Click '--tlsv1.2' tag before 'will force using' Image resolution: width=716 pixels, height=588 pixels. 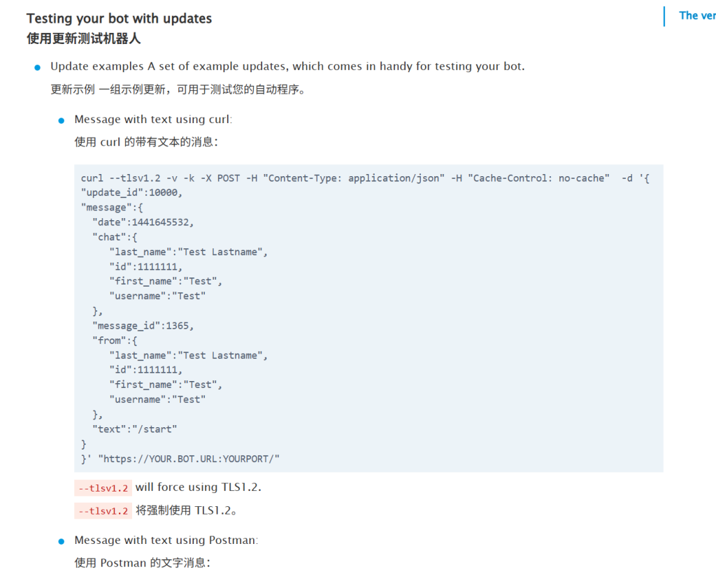103,488
